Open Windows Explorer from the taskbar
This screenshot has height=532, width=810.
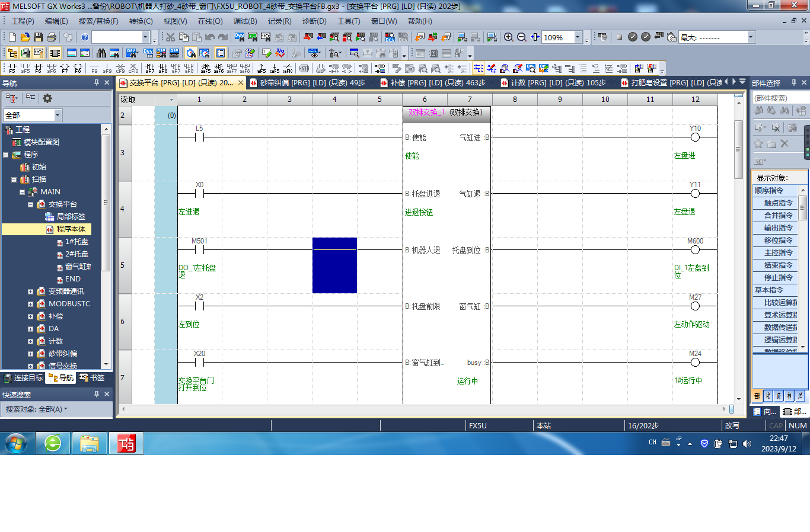point(90,443)
